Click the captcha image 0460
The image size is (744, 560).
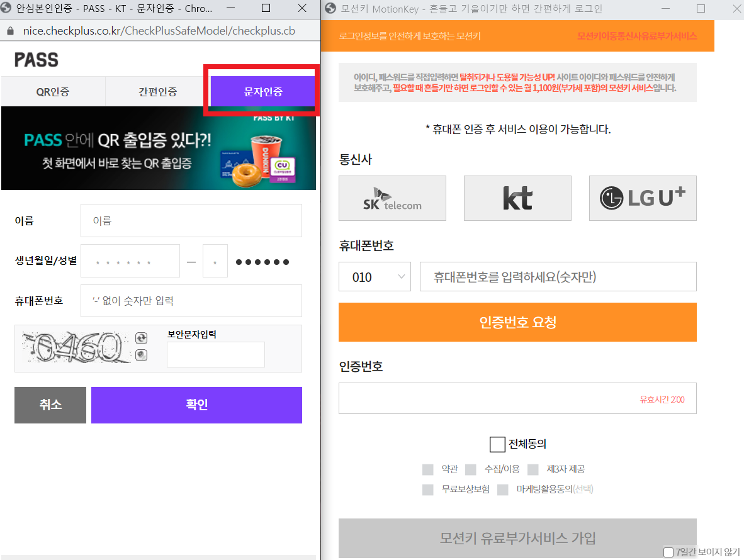pos(76,347)
